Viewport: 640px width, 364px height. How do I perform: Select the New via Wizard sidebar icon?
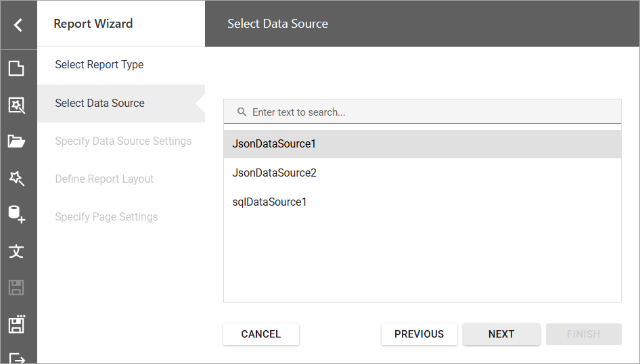(x=16, y=106)
